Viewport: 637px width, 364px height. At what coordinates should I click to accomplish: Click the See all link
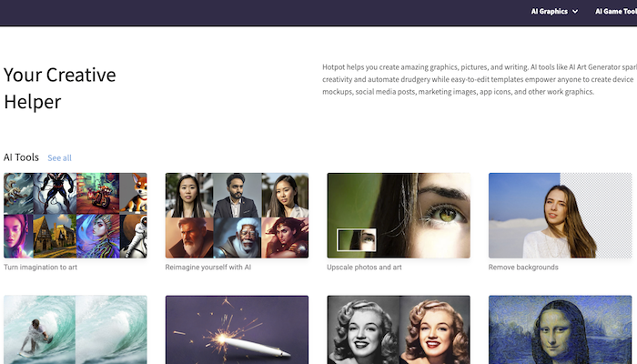[59, 158]
